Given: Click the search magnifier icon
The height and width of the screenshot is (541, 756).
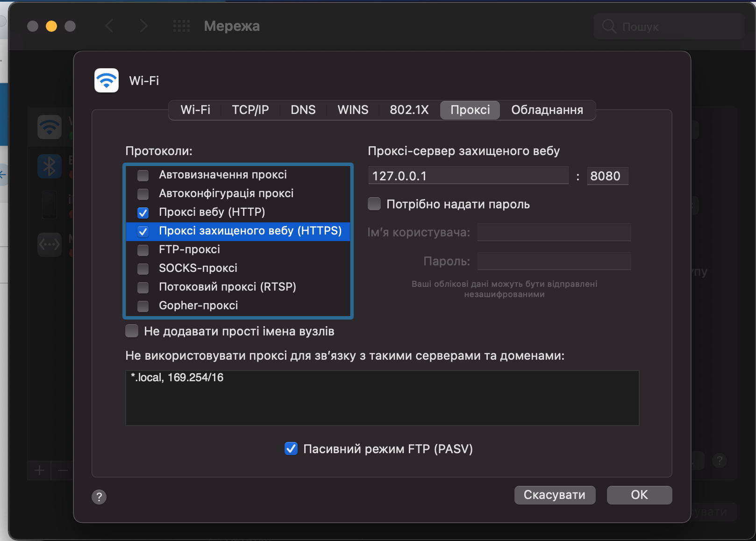Looking at the screenshot, I should (x=609, y=26).
